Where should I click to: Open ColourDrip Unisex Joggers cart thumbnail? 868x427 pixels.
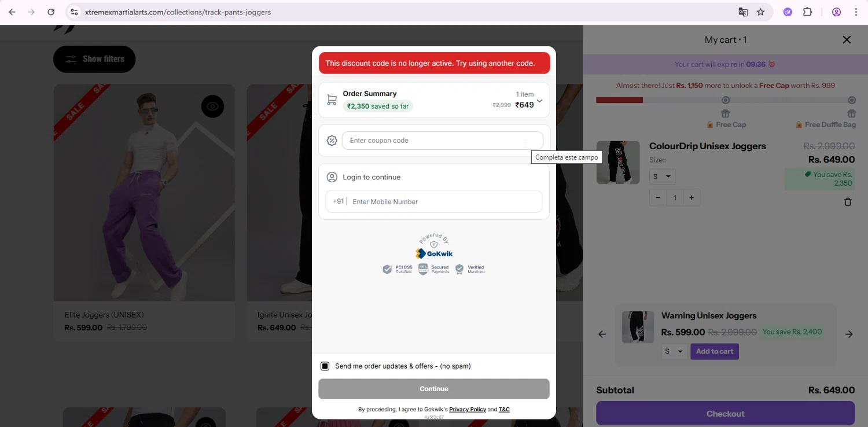618,163
